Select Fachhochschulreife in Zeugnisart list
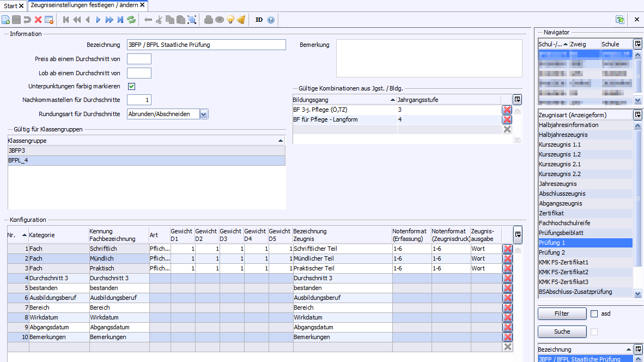 (x=585, y=223)
